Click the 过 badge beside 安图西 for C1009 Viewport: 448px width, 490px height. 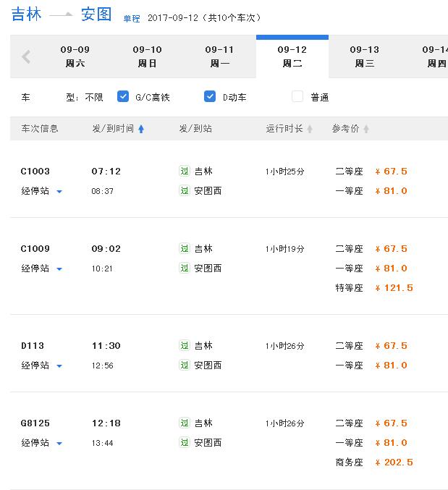[185, 268]
